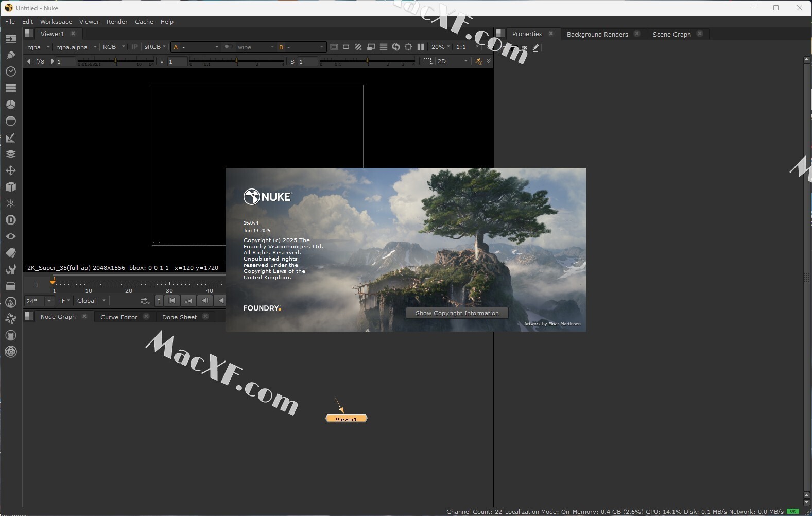
Task: Open the Workspace menu
Action: click(56, 22)
